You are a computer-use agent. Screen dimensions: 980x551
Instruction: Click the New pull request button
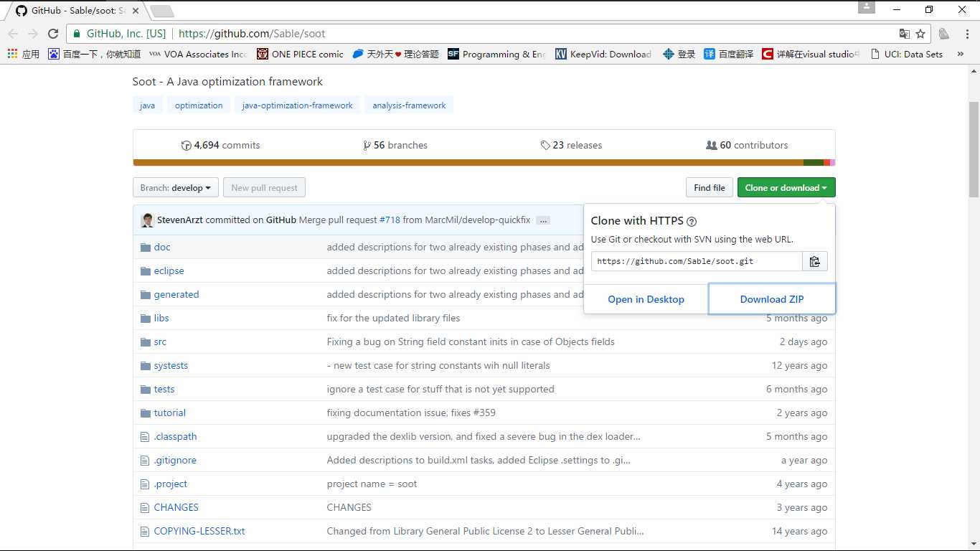tap(264, 188)
